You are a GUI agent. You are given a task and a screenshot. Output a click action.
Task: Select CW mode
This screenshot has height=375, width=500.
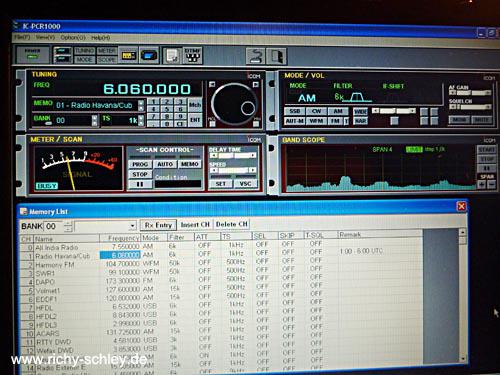pos(317,111)
